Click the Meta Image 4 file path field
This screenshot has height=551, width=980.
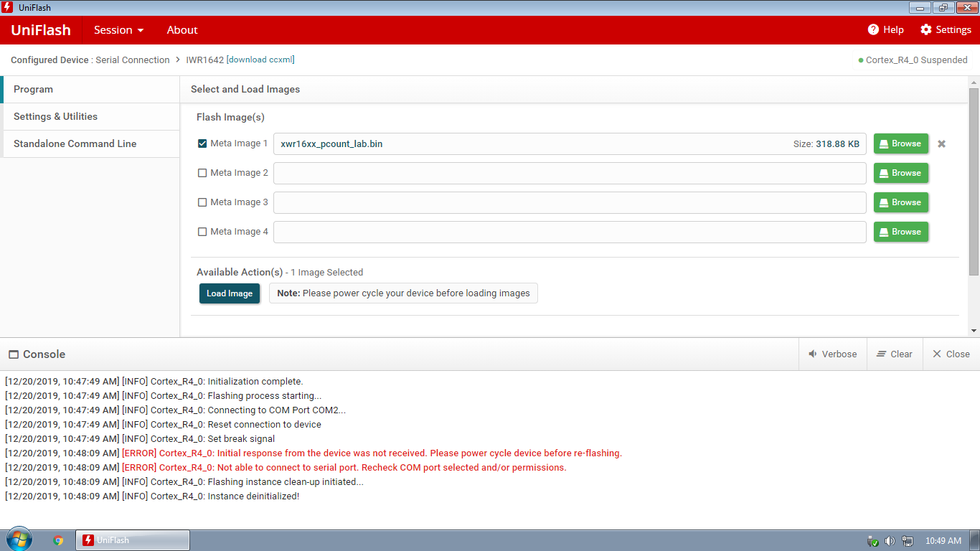coord(570,232)
